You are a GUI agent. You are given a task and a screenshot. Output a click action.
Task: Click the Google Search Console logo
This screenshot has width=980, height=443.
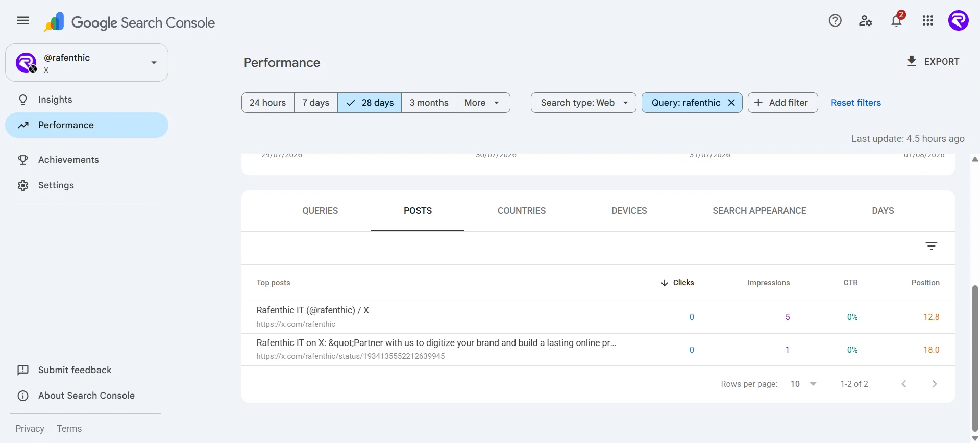[x=130, y=22]
